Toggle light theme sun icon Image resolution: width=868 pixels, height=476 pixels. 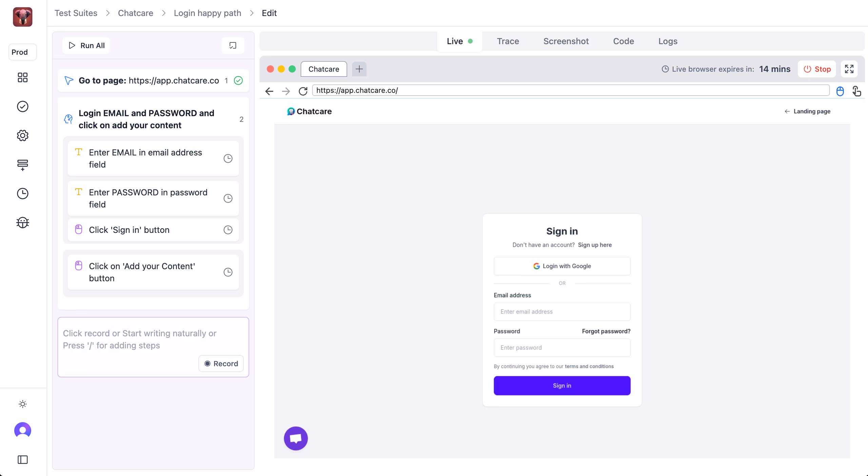(x=23, y=404)
